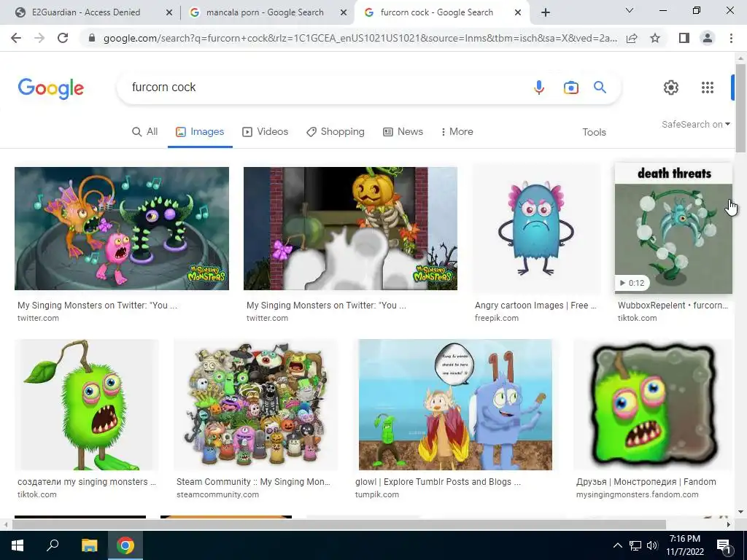
Task: Open the Google apps grid
Action: click(708, 87)
